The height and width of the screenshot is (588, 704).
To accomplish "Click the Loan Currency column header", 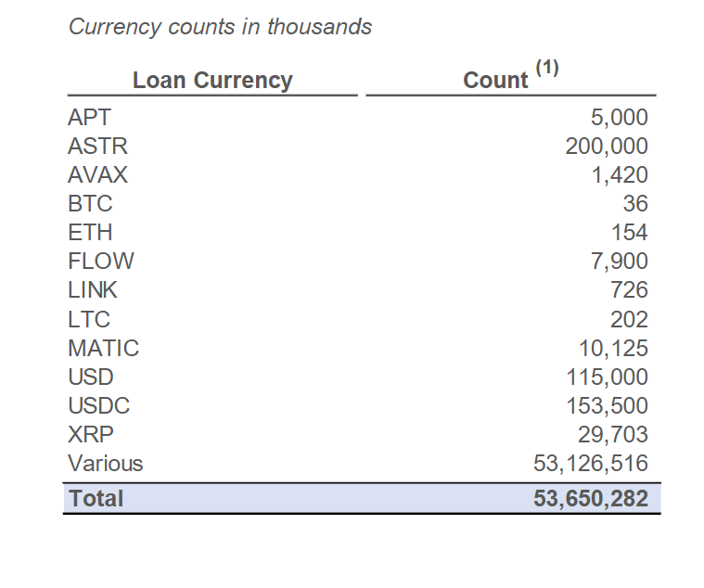I will tap(212, 81).
